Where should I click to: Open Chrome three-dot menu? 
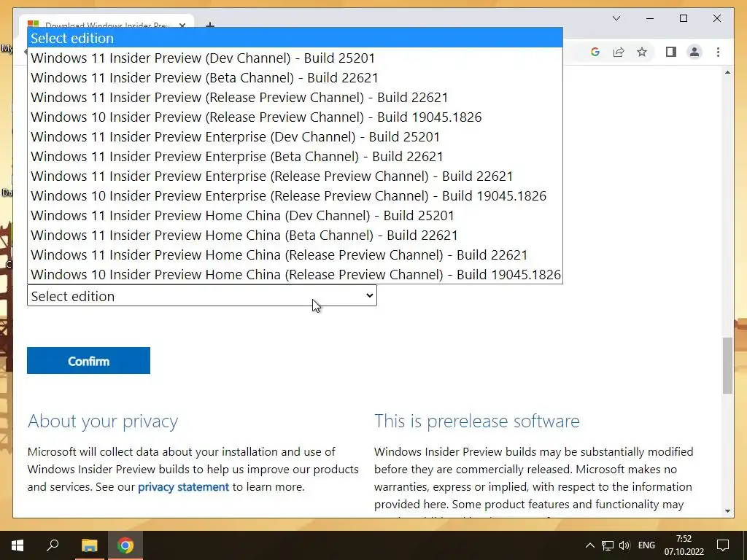click(718, 52)
